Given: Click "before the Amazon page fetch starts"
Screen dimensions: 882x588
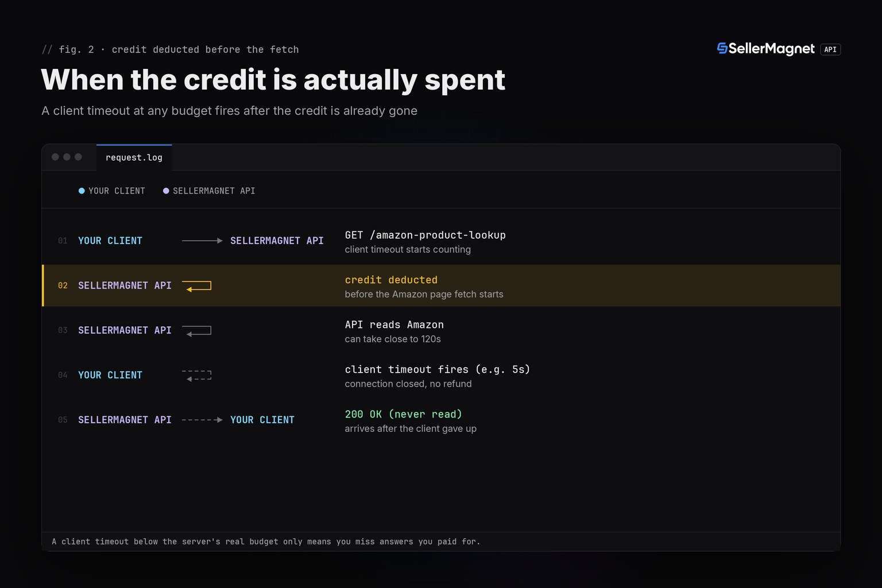Looking at the screenshot, I should point(424,294).
